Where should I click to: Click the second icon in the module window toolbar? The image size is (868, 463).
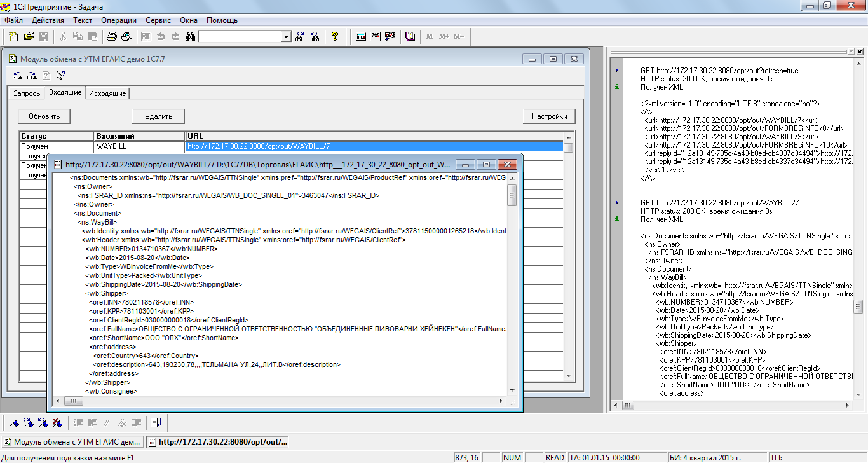32,76
